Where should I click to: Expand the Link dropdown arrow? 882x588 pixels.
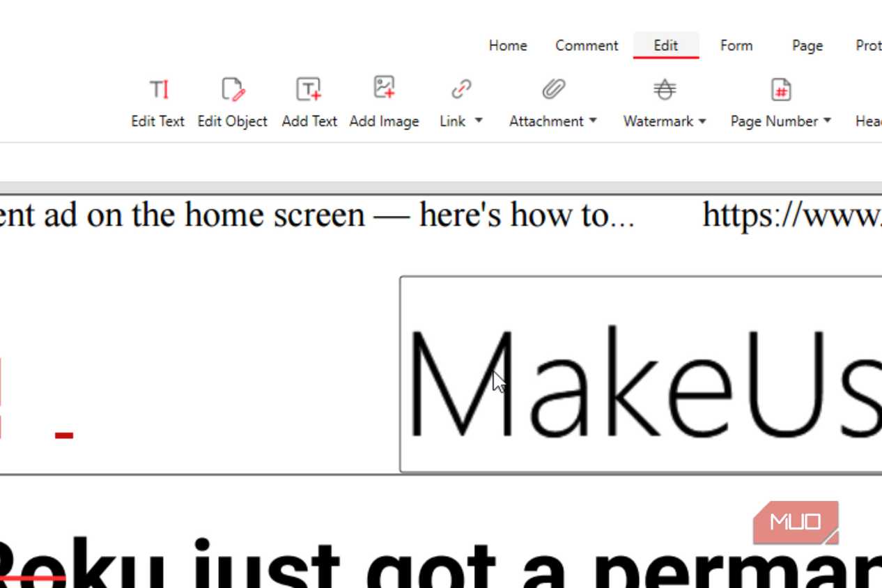pyautogui.click(x=479, y=121)
